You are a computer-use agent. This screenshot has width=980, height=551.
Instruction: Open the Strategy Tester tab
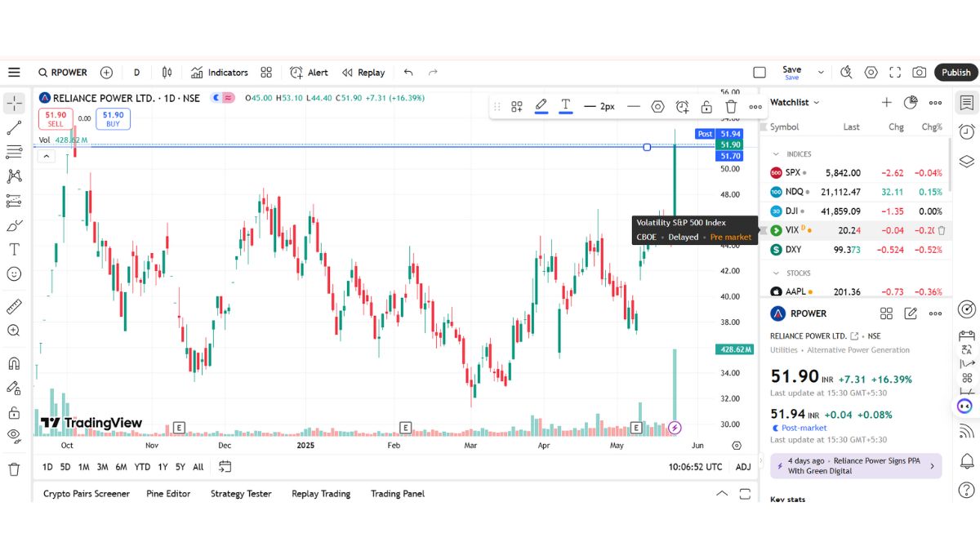pos(241,494)
